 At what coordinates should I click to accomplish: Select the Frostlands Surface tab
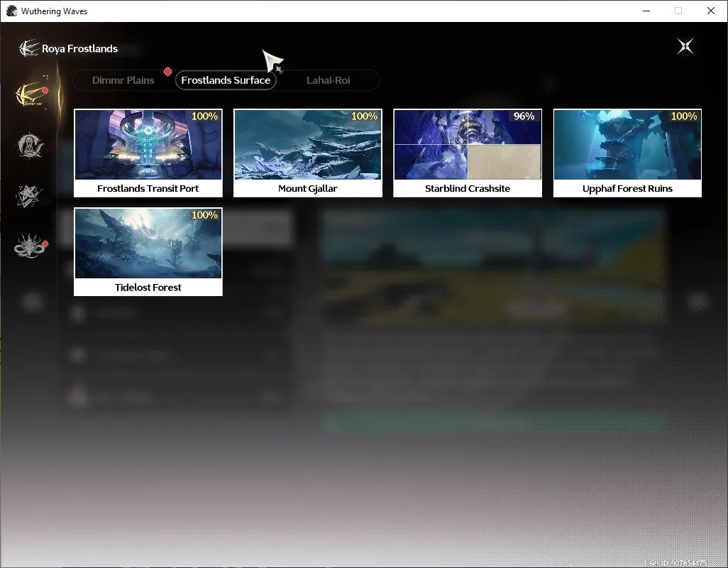click(x=226, y=80)
